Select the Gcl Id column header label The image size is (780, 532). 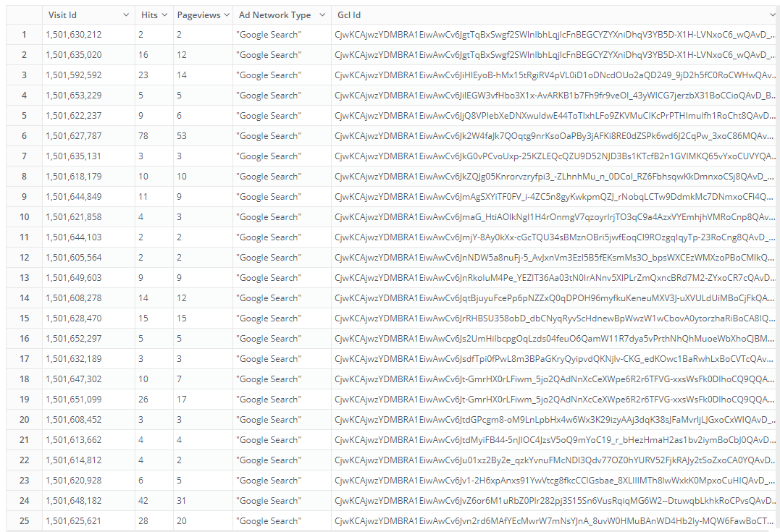tap(349, 15)
